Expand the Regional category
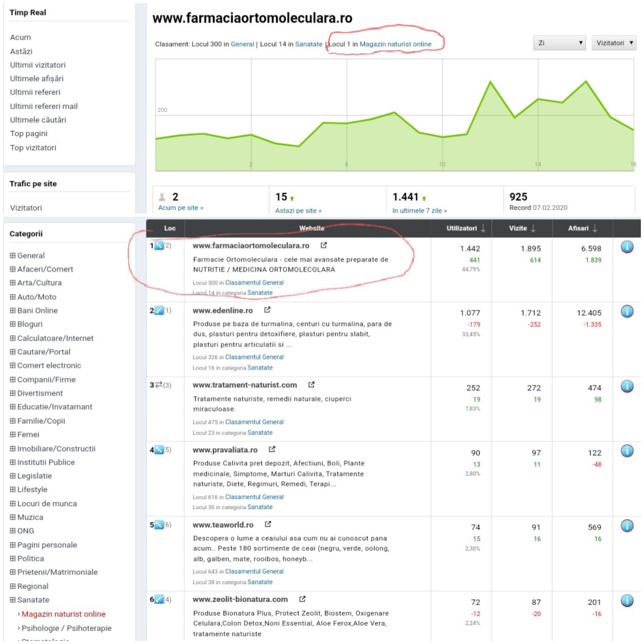This screenshot has height=644, width=644. pyautogui.click(x=13, y=586)
